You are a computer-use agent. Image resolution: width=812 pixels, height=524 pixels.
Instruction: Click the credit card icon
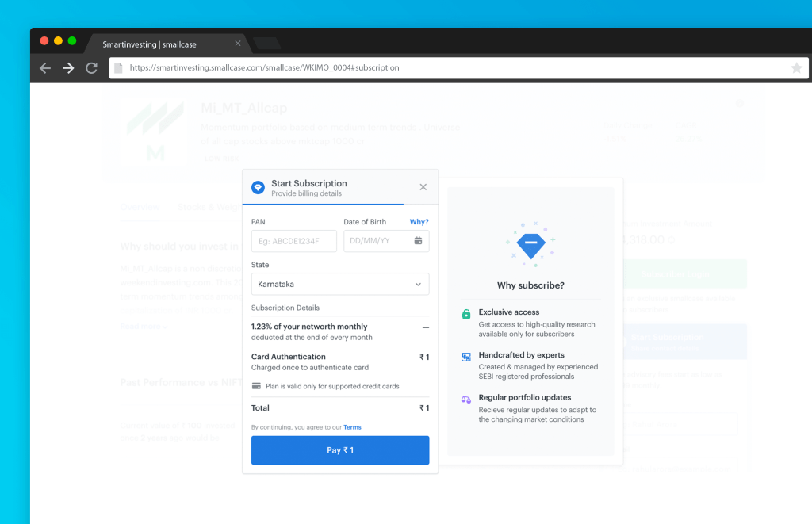click(256, 386)
